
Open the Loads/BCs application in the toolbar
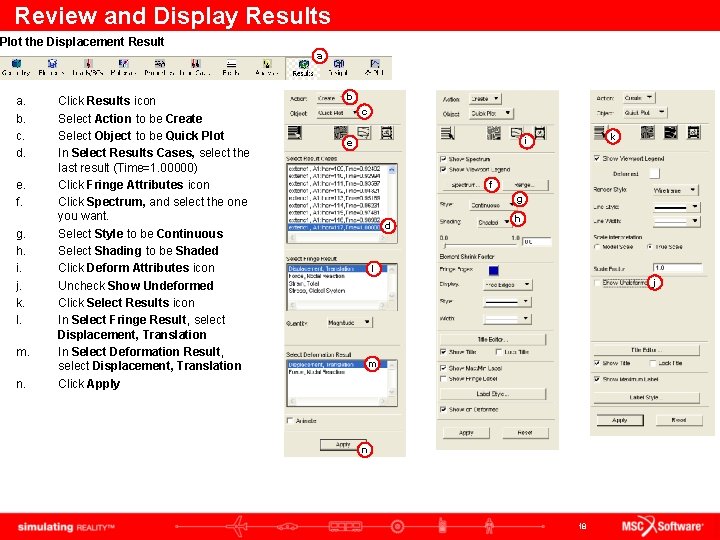coord(88,68)
